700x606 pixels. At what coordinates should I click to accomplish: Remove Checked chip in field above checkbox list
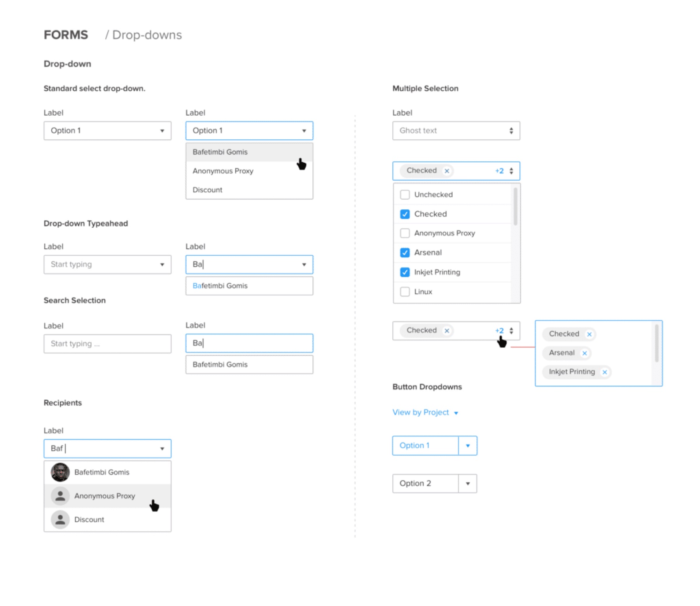click(x=447, y=171)
